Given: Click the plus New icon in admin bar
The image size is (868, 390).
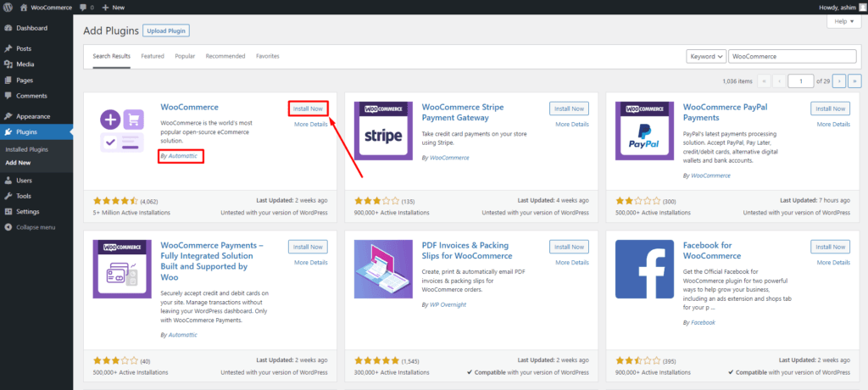Looking at the screenshot, I should (x=105, y=7).
